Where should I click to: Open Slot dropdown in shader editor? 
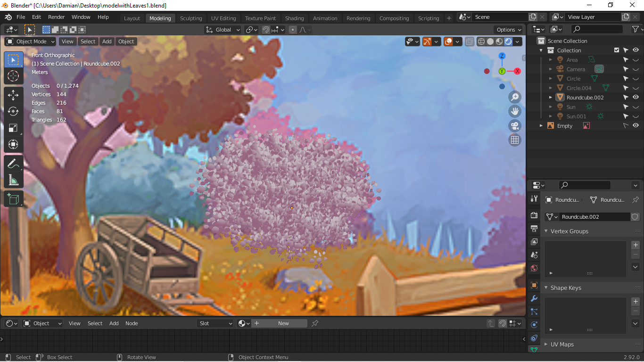point(215,323)
